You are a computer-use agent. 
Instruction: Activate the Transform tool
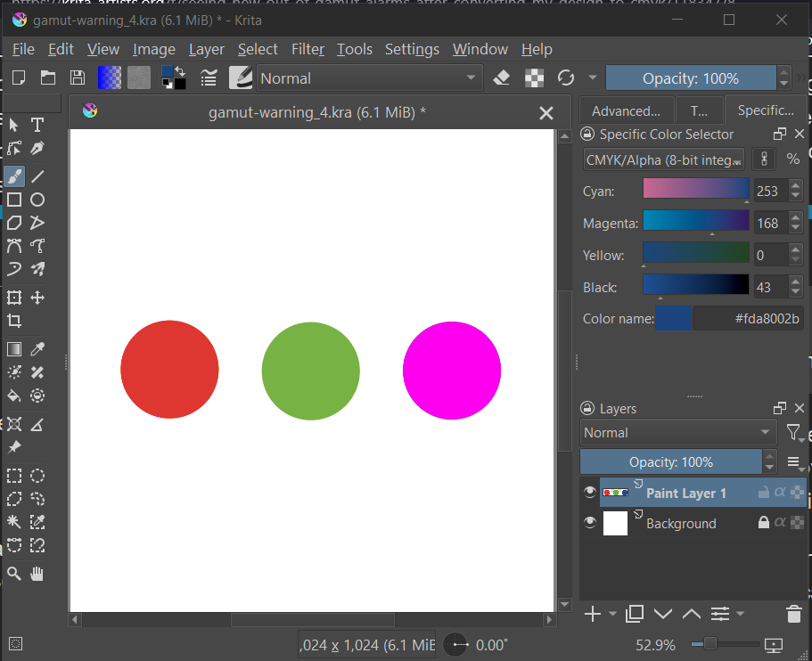(x=14, y=298)
